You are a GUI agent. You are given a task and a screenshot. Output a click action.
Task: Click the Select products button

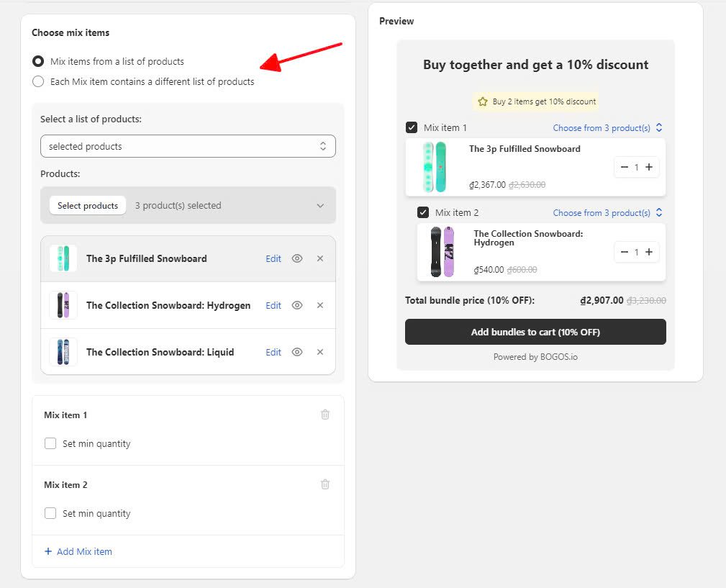(x=88, y=206)
